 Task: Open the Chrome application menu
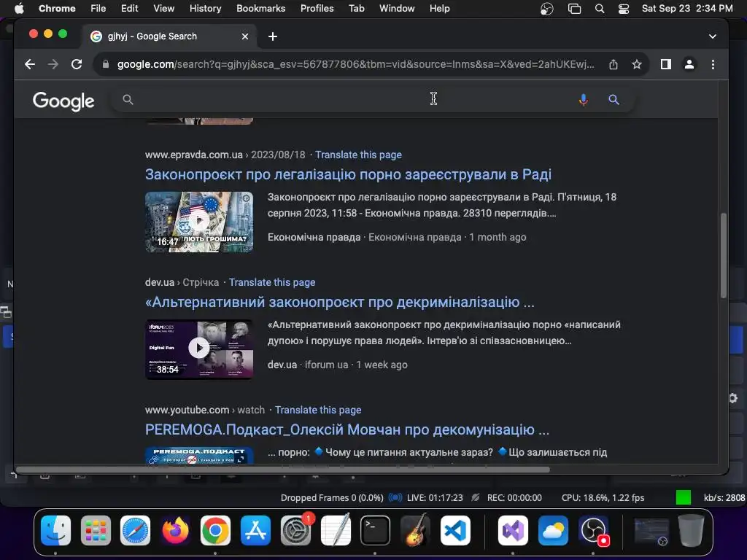57,9
